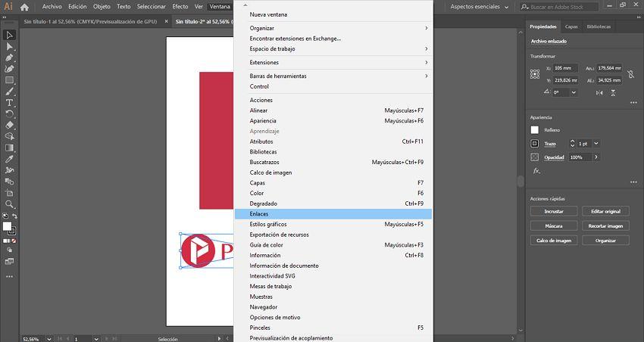Click the toolbar Fill color box

(7, 226)
